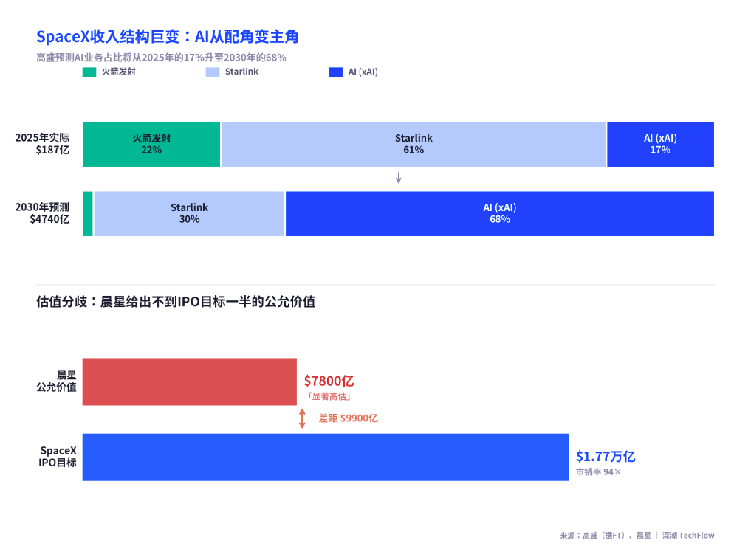
Task: Click the green 火箭发射 legend swatch
Action: coord(89,72)
